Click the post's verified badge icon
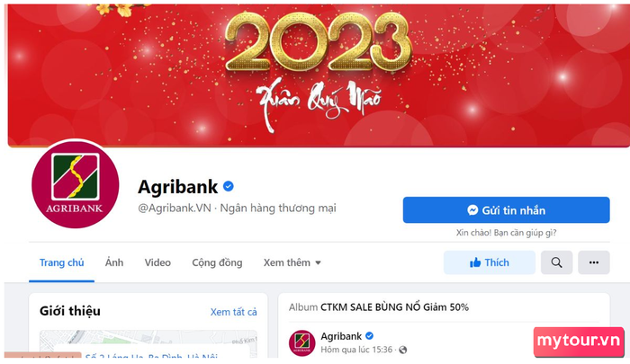Screen dimensions: 630x364 (370, 336)
